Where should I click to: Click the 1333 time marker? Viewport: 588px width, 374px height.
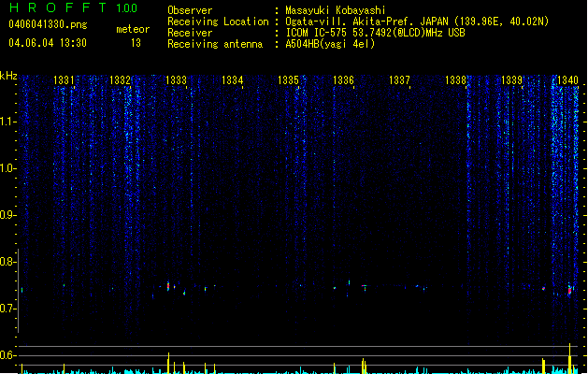tap(176, 80)
